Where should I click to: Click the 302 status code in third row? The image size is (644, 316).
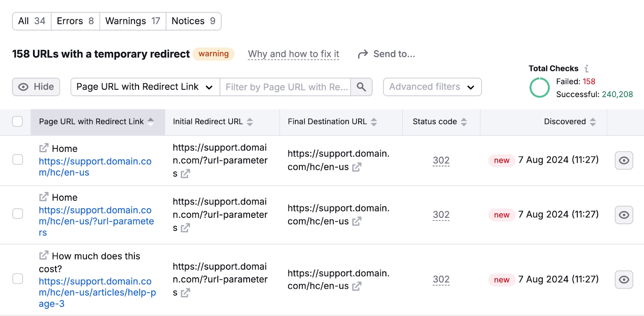tap(441, 279)
